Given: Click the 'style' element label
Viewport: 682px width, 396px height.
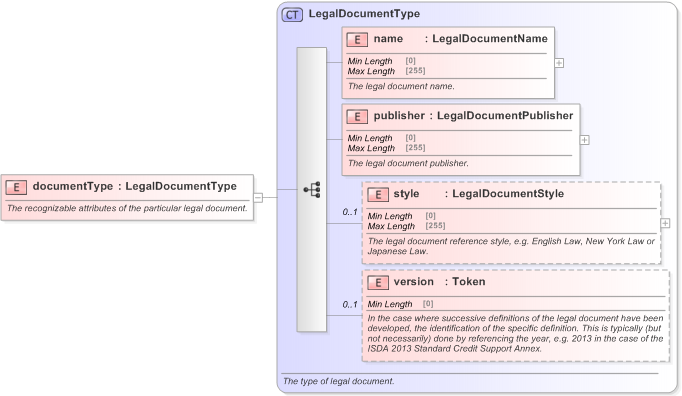Looking at the screenshot, I should 406,194.
